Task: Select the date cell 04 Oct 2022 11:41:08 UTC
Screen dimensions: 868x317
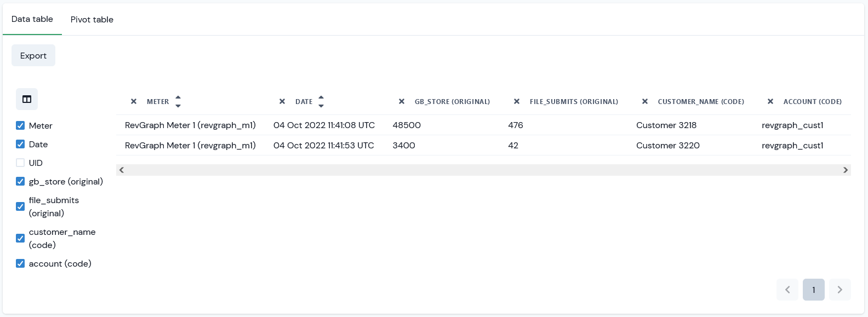Action: [324, 125]
